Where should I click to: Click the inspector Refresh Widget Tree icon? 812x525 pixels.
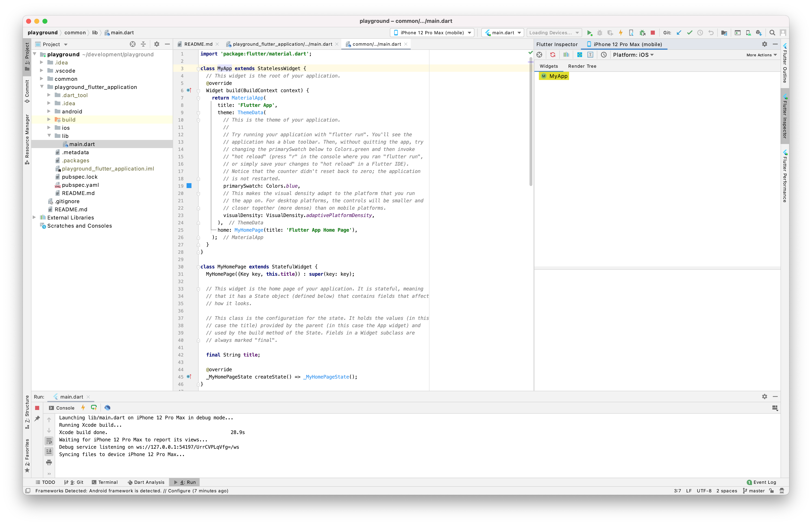point(553,55)
